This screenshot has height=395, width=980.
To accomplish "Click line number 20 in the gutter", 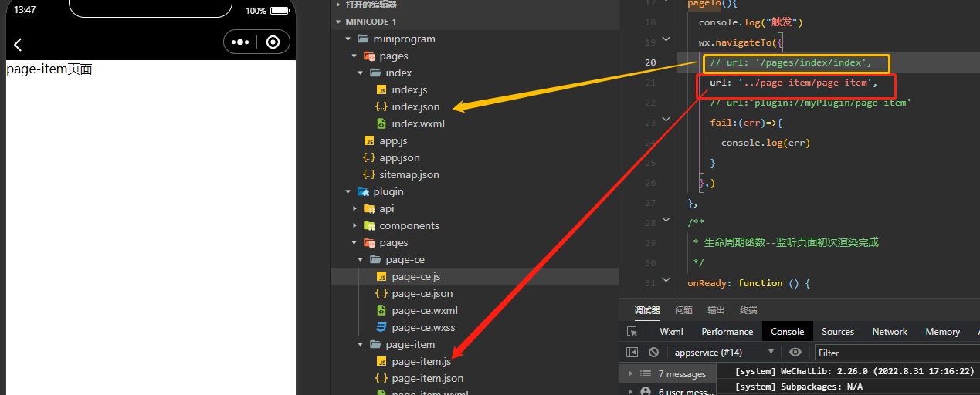I will [x=650, y=62].
